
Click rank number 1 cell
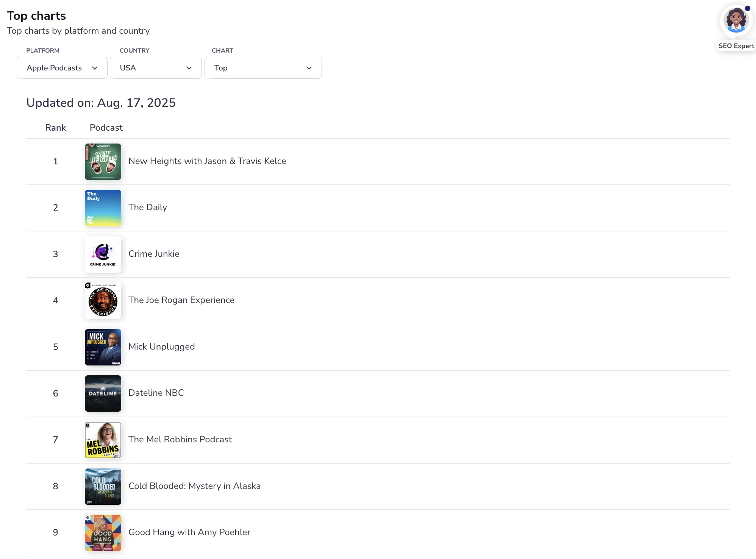[x=55, y=161]
